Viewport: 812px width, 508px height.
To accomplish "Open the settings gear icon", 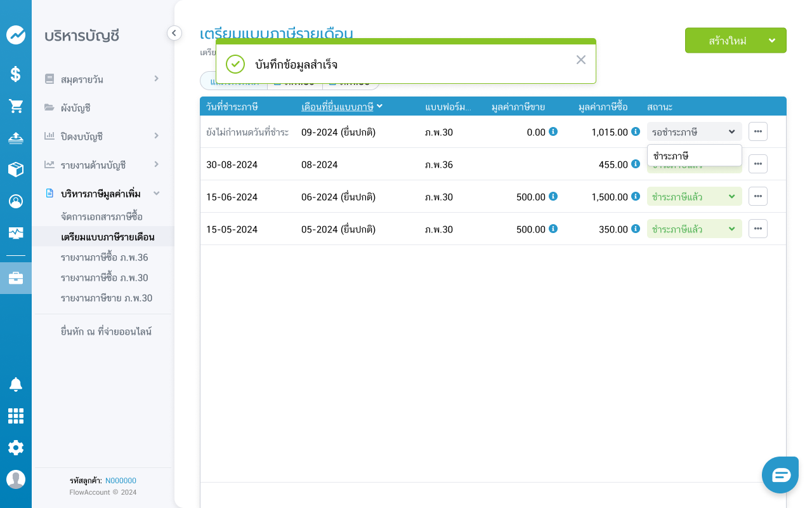I will coord(16,448).
